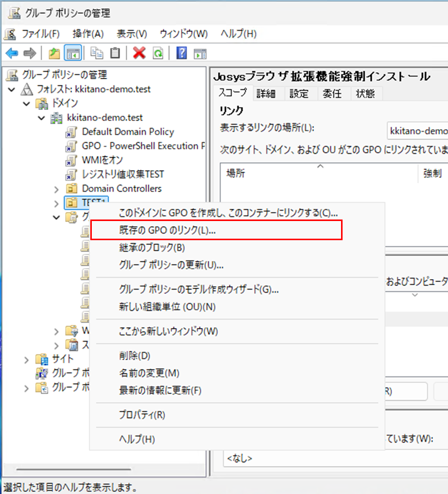Click the 場所 column header
Viewport: 448px width, 494px height.
tap(235, 174)
